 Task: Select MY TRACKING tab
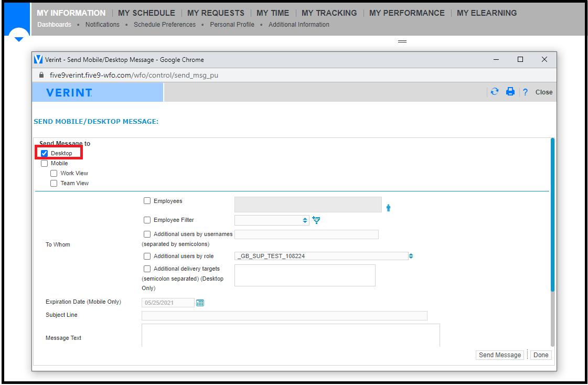[x=329, y=13]
